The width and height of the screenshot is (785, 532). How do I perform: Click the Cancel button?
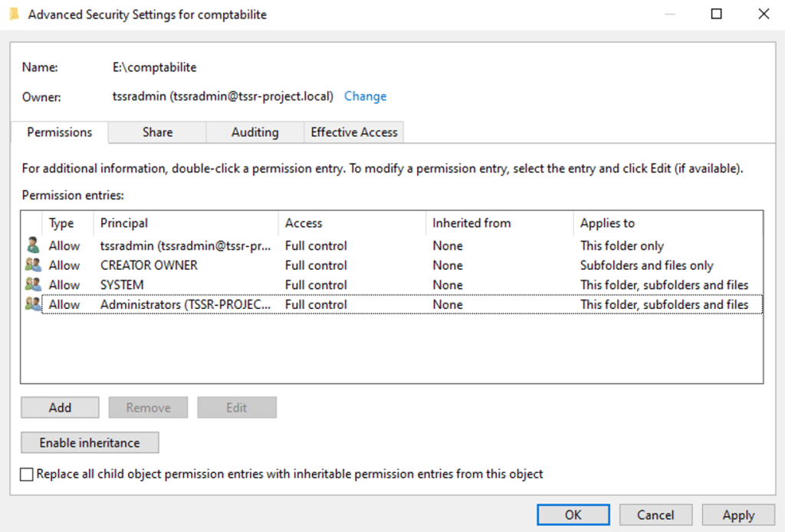coord(655,515)
